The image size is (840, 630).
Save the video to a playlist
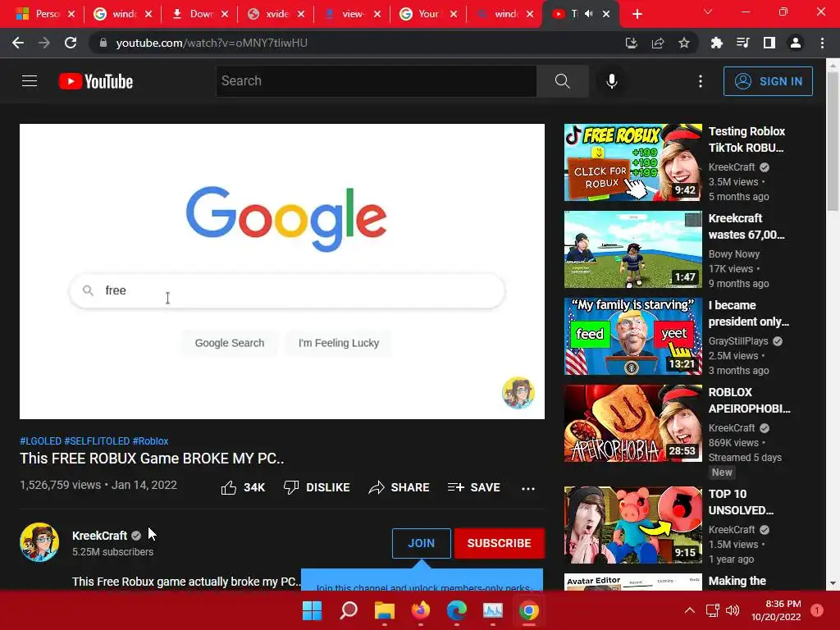click(x=474, y=487)
